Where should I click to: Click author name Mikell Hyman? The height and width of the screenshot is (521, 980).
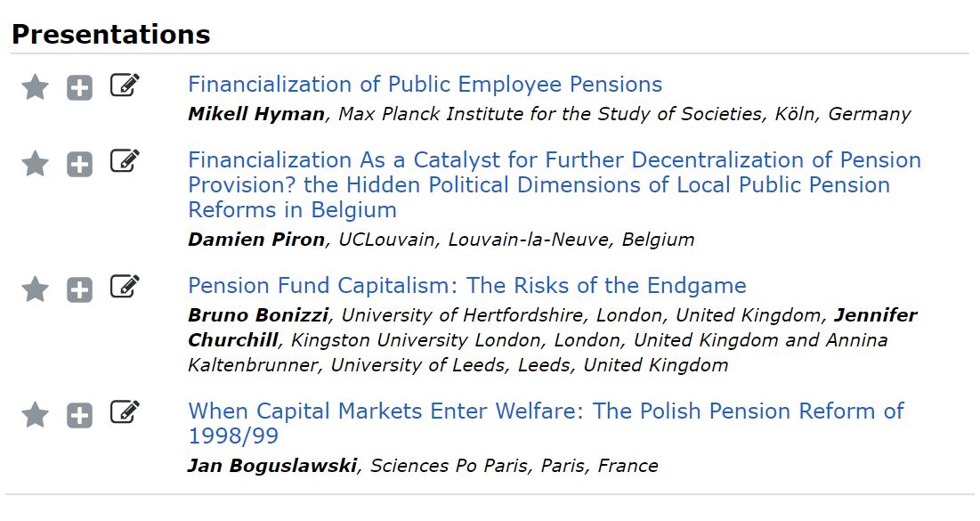[256, 114]
